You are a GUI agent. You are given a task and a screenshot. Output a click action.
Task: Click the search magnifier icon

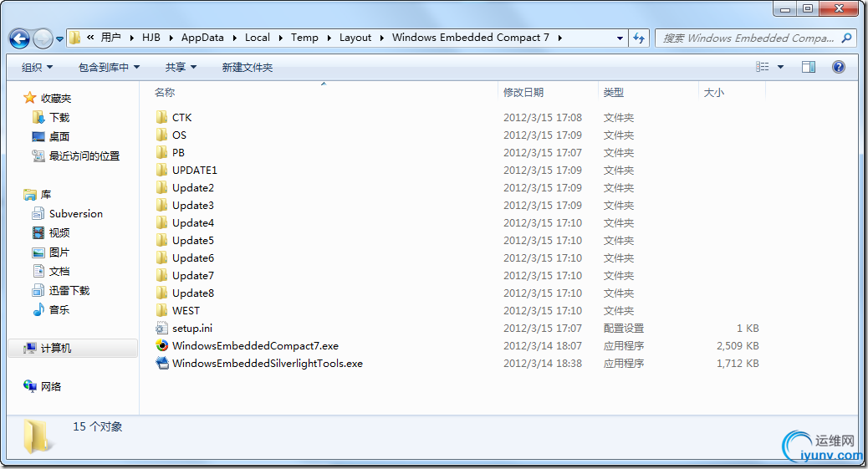click(846, 38)
